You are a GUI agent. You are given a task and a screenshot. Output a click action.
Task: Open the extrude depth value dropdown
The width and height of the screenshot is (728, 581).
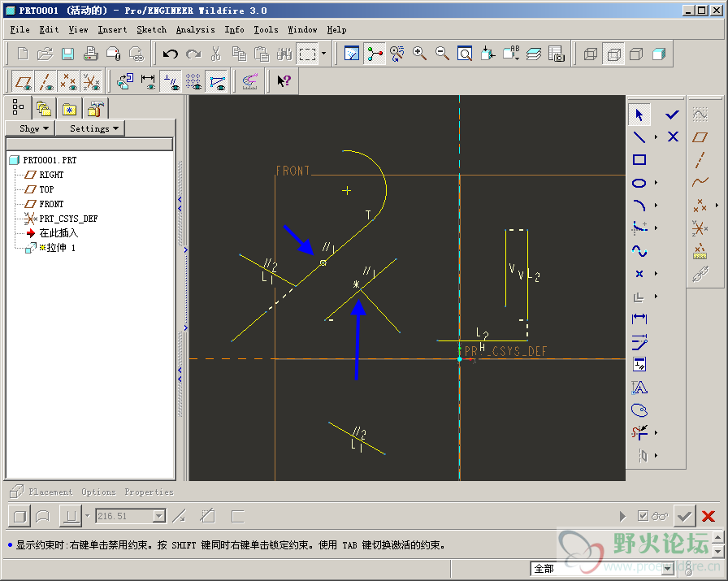tap(159, 516)
